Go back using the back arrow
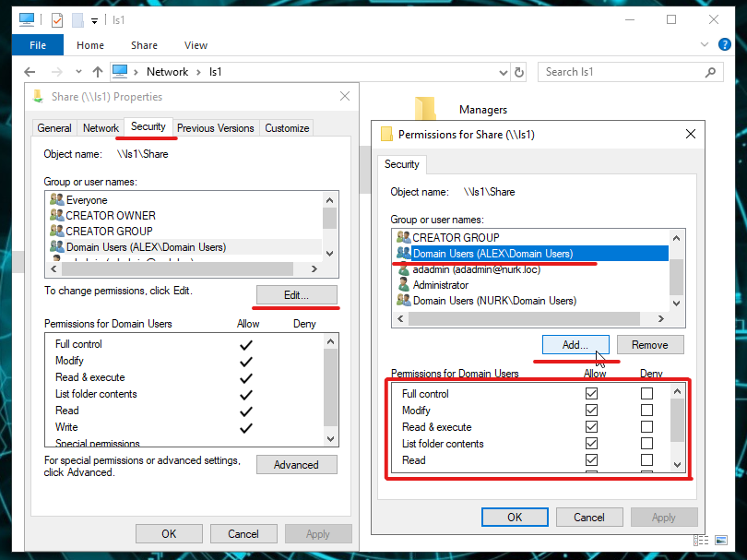747x560 pixels. [x=30, y=72]
